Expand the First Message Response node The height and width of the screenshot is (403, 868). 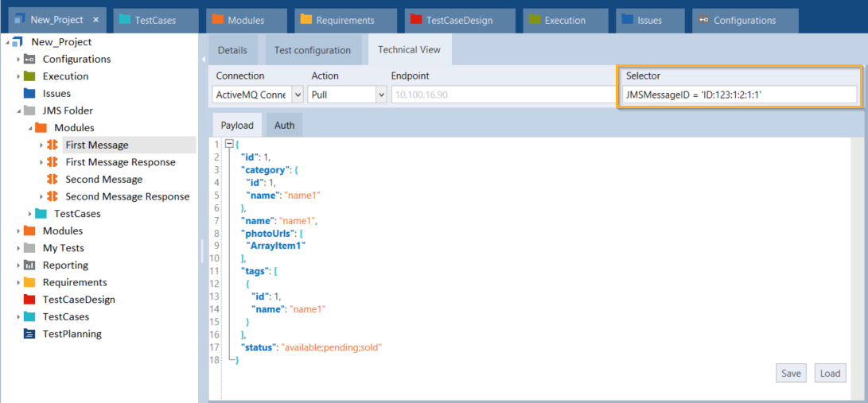(x=41, y=162)
